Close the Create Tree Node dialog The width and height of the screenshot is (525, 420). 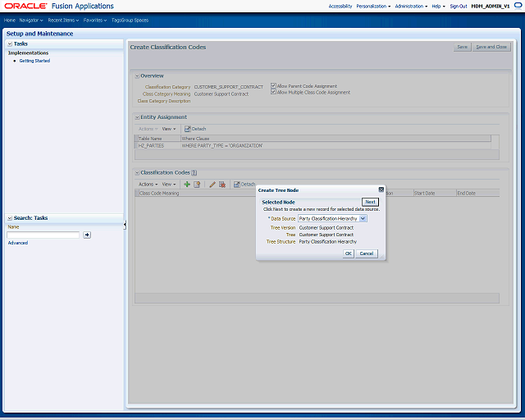pyautogui.click(x=381, y=189)
